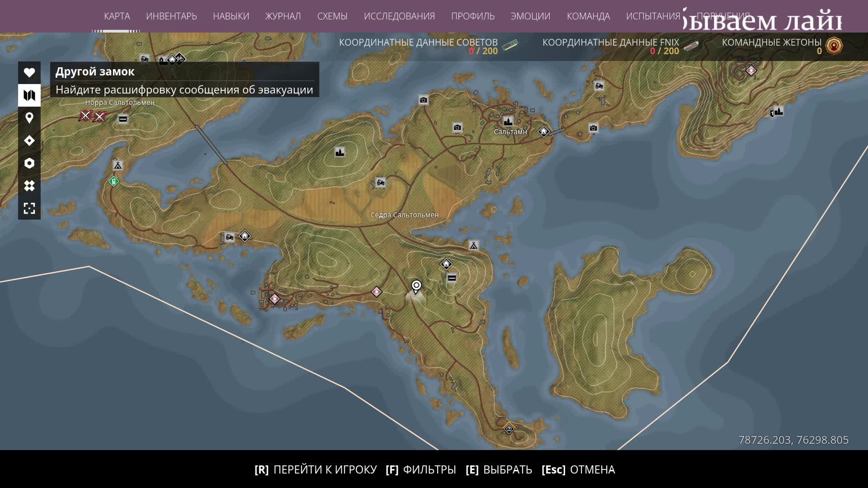The height and width of the screenshot is (488, 868).
Task: Select the diamond mission sidebar icon
Action: tap(29, 141)
